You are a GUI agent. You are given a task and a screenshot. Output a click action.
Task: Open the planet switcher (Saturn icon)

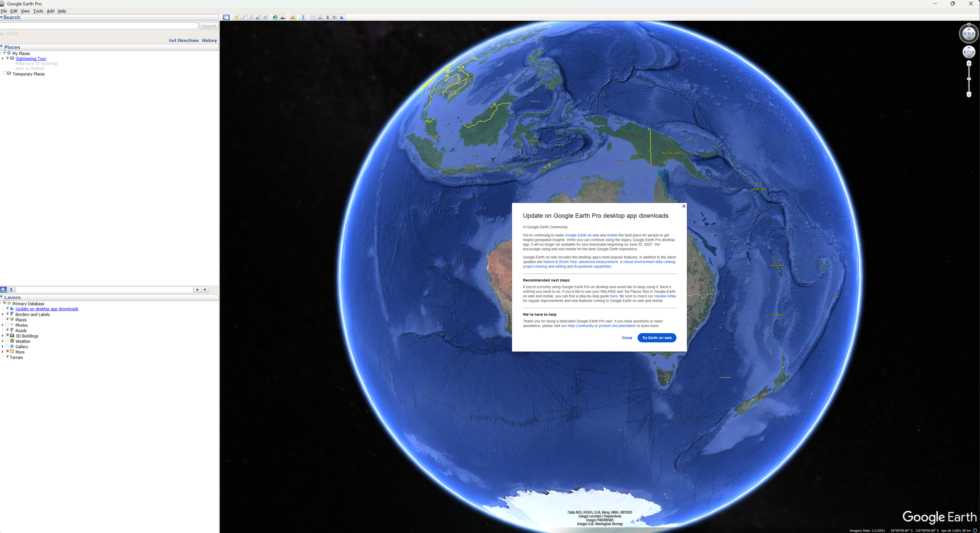pyautogui.click(x=293, y=18)
